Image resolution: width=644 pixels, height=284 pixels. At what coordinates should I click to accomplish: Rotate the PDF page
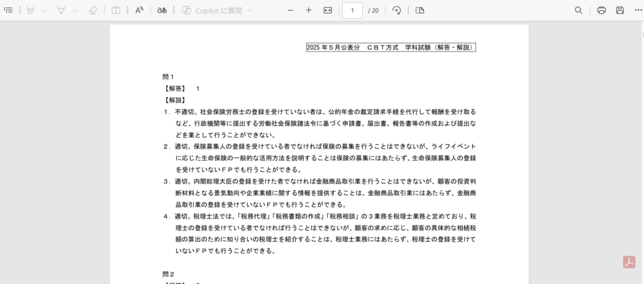(396, 10)
